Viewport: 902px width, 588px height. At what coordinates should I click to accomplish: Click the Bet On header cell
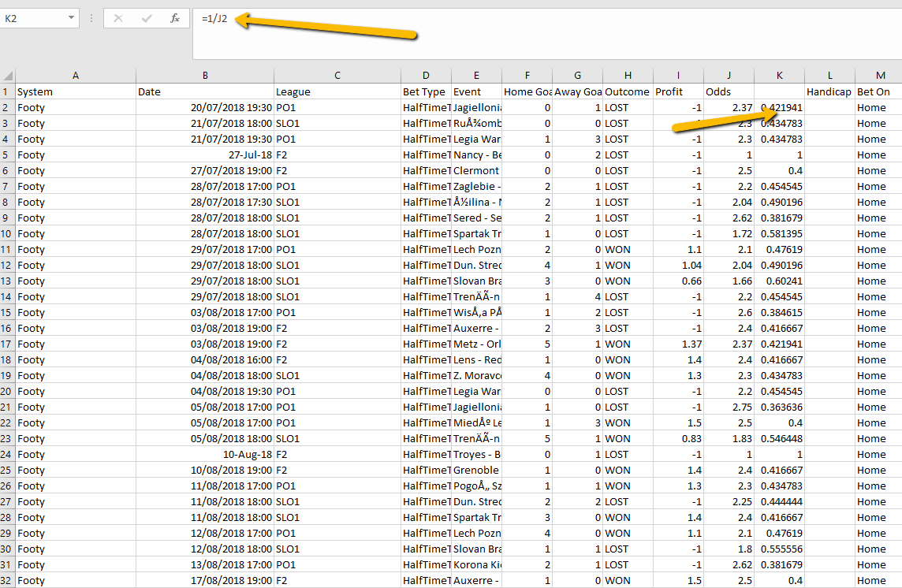pyautogui.click(x=878, y=91)
